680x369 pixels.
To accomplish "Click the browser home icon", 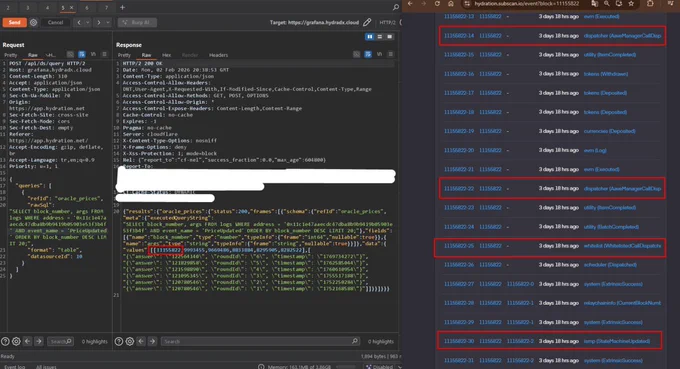I will pos(451,3).
